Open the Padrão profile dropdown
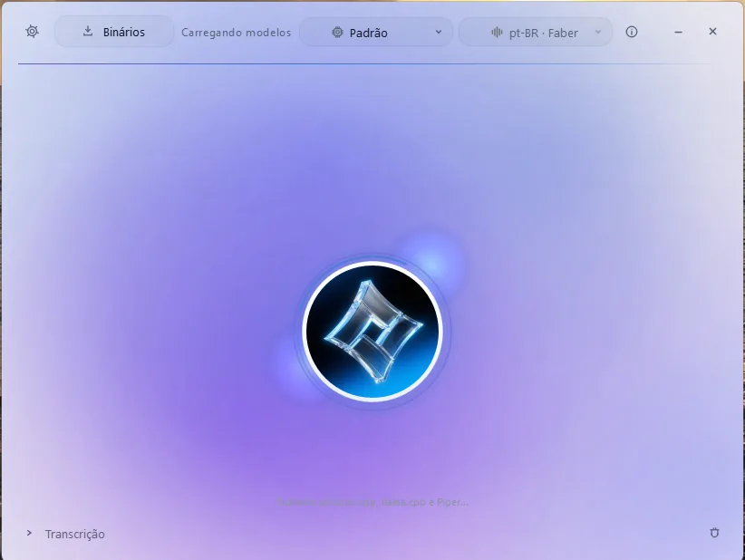Viewport: 745px width, 560px height. (x=376, y=33)
